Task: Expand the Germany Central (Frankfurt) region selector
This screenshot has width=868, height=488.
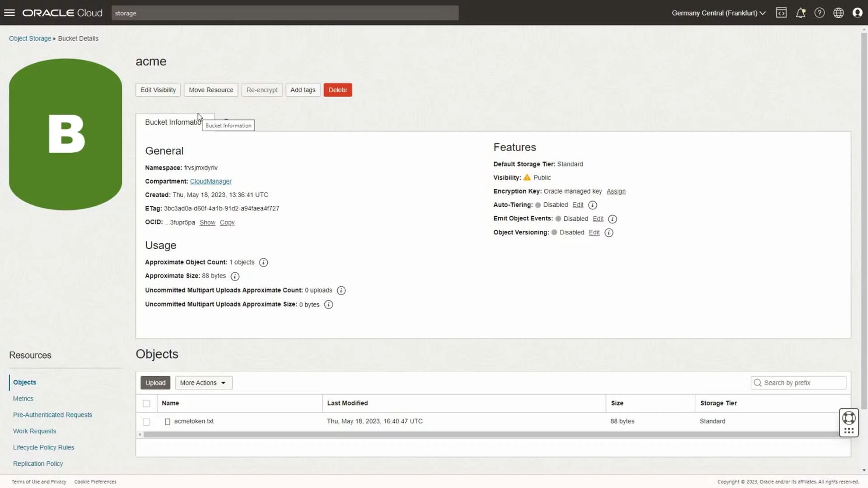Action: tap(718, 13)
